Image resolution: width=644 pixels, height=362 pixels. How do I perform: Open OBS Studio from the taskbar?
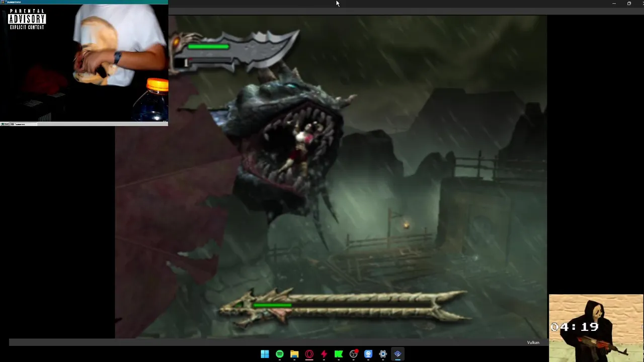tap(354, 354)
